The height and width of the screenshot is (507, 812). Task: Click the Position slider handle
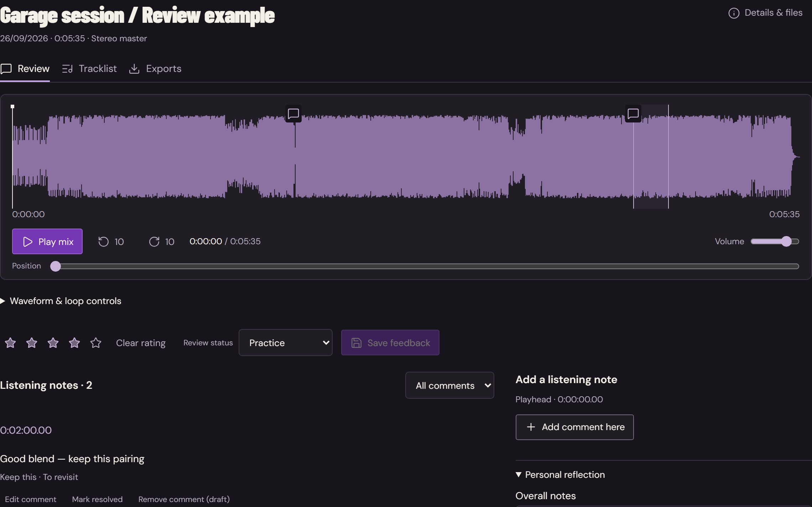click(x=56, y=266)
